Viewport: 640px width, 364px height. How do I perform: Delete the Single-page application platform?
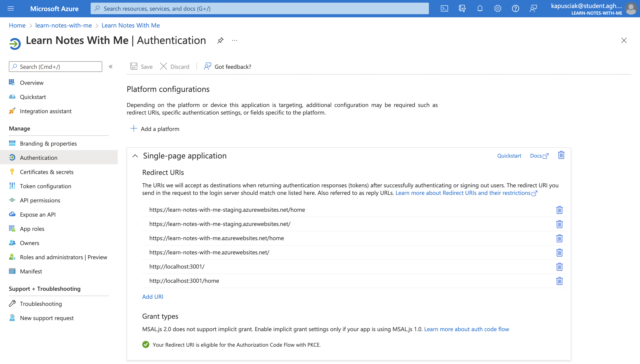[x=561, y=155]
